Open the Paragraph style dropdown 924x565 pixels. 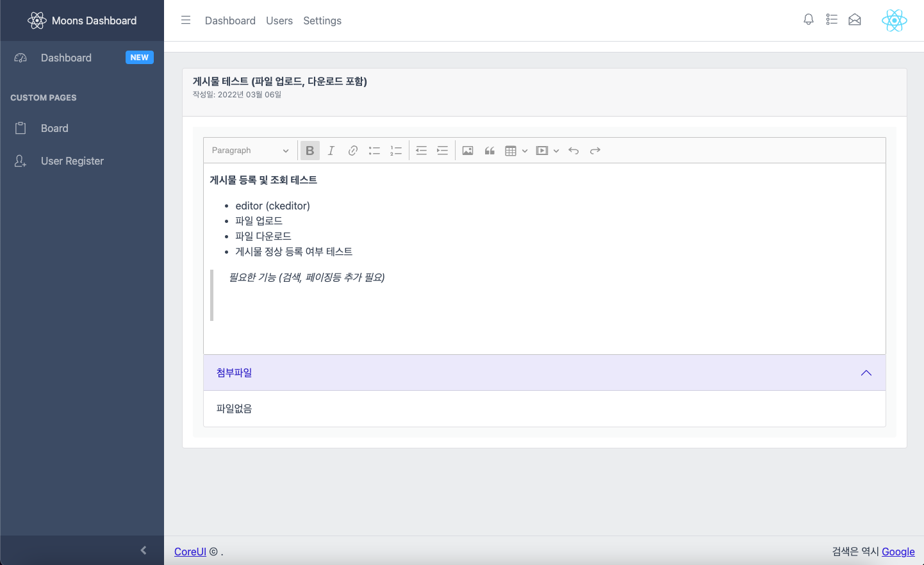249,150
